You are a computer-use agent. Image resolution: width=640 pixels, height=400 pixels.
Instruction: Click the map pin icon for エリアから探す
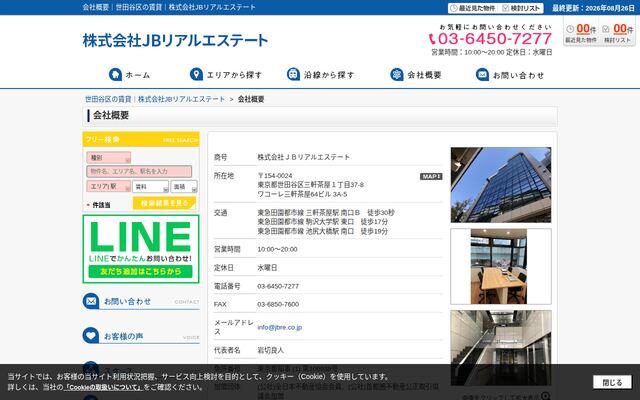pyautogui.click(x=196, y=74)
